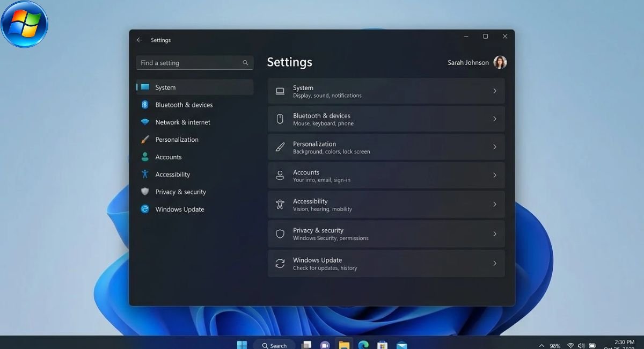The image size is (644, 349).
Task: Click the back arrow beside the Settings title
Action: pos(139,40)
